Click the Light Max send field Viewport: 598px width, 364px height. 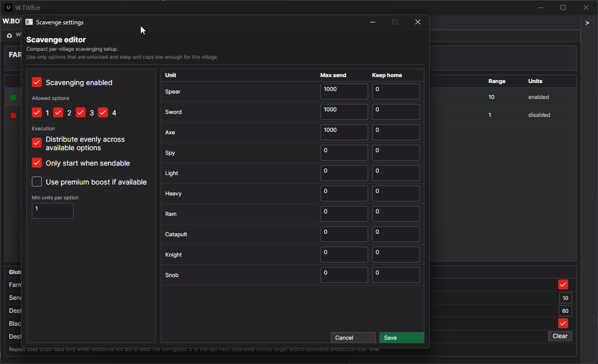pos(344,173)
